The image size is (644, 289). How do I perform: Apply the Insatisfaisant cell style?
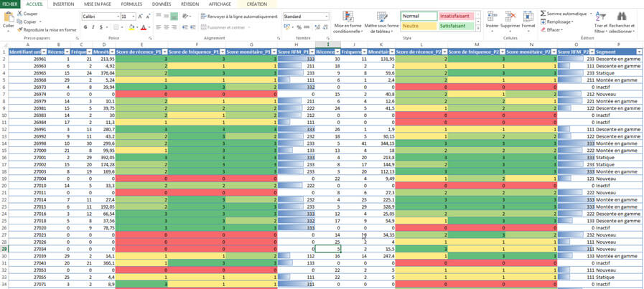456,16
